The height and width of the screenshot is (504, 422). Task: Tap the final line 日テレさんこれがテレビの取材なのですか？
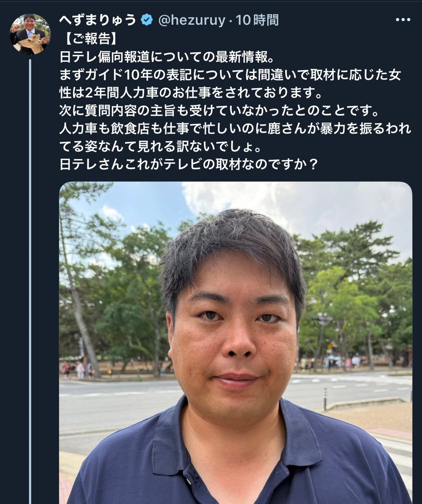point(189,165)
